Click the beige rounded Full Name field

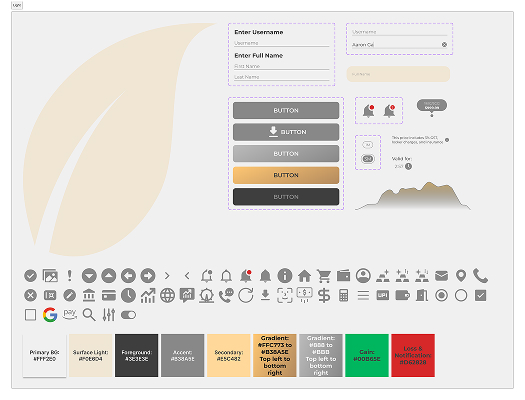coord(398,74)
